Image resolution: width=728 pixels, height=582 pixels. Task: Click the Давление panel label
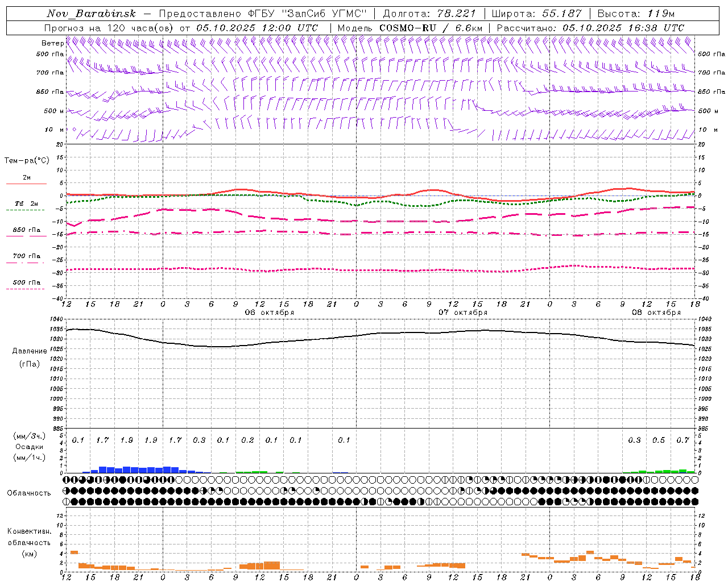30,351
